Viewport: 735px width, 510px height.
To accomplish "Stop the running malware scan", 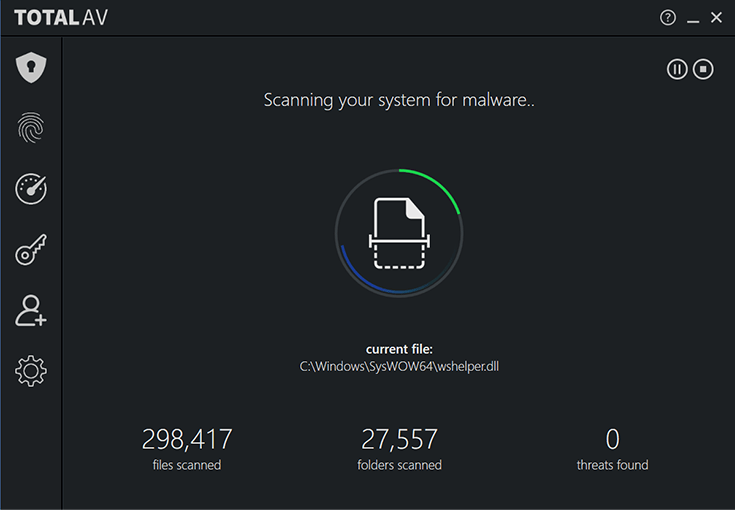I will click(703, 69).
